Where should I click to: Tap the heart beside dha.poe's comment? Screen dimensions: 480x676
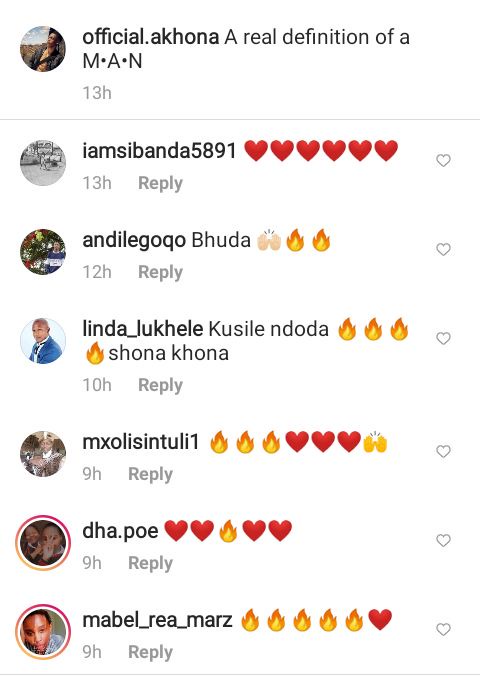443,540
